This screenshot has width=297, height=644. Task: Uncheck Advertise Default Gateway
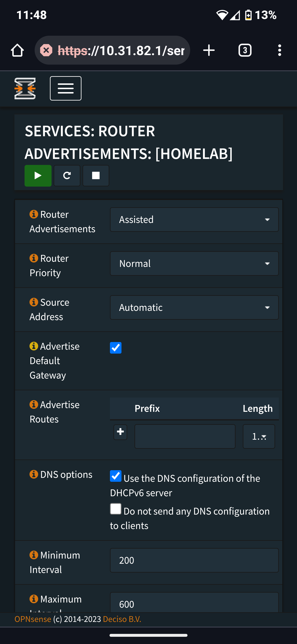point(116,348)
